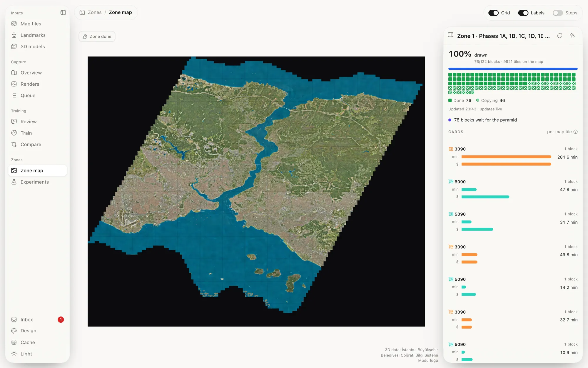
Task: Open 3D models section
Action: pyautogui.click(x=37, y=47)
